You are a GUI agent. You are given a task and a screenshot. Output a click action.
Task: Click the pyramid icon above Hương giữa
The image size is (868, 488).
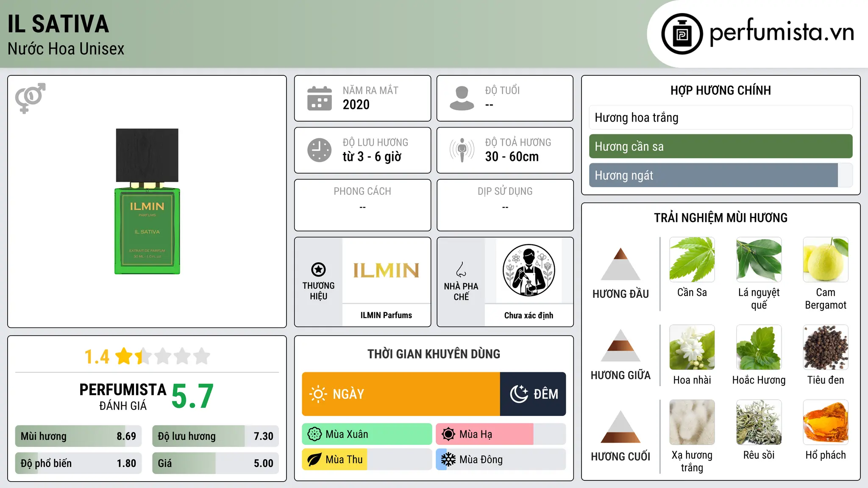click(x=620, y=345)
